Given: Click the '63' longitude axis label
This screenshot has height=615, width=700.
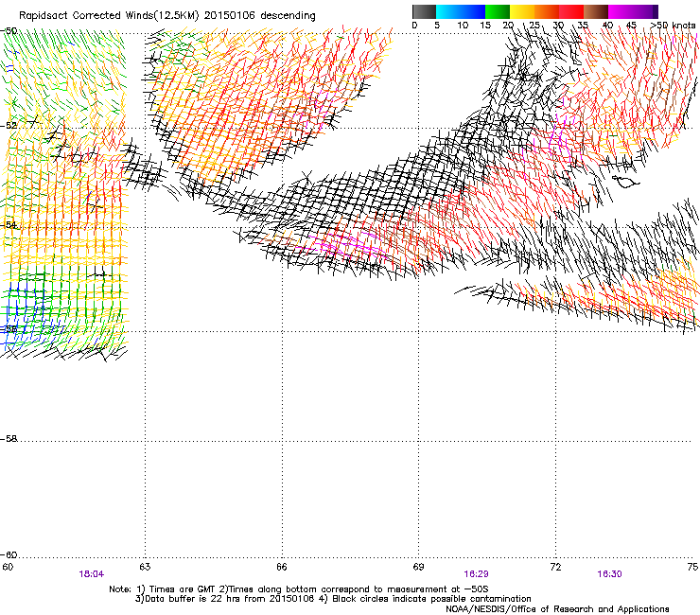Looking at the screenshot, I should [145, 567].
